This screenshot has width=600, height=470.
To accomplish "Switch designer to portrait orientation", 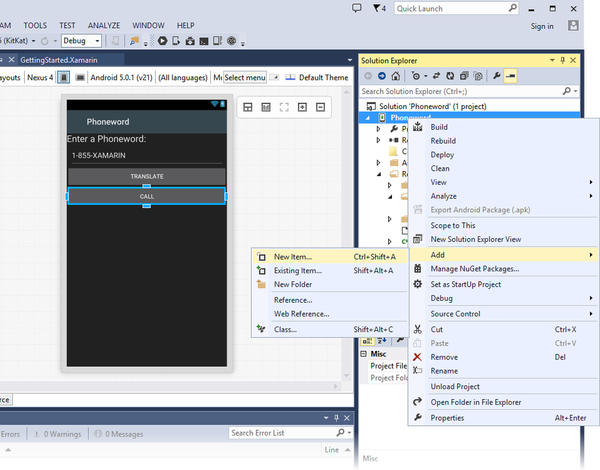I will pos(63,77).
